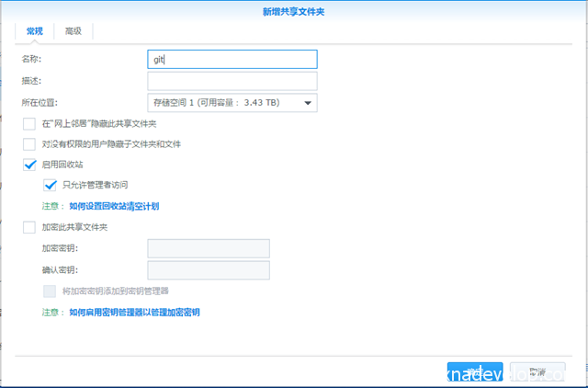Enable 加密此共享文件夹 checkbox
The width and height of the screenshot is (588, 388).
point(29,227)
